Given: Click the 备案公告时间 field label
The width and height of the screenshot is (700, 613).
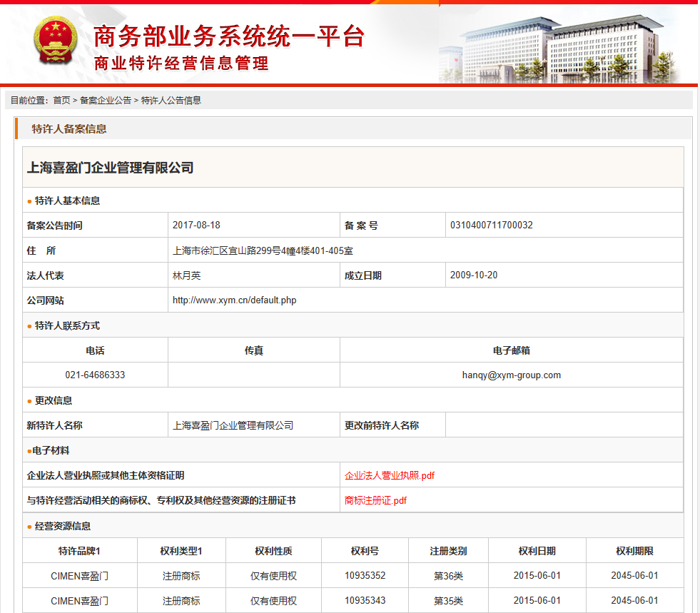Looking at the screenshot, I should coord(54,226).
